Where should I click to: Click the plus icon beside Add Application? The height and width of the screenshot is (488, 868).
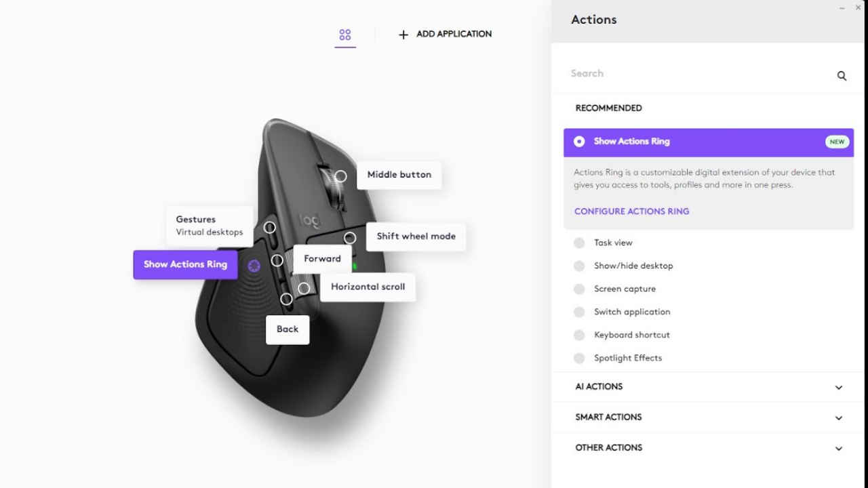[403, 35]
